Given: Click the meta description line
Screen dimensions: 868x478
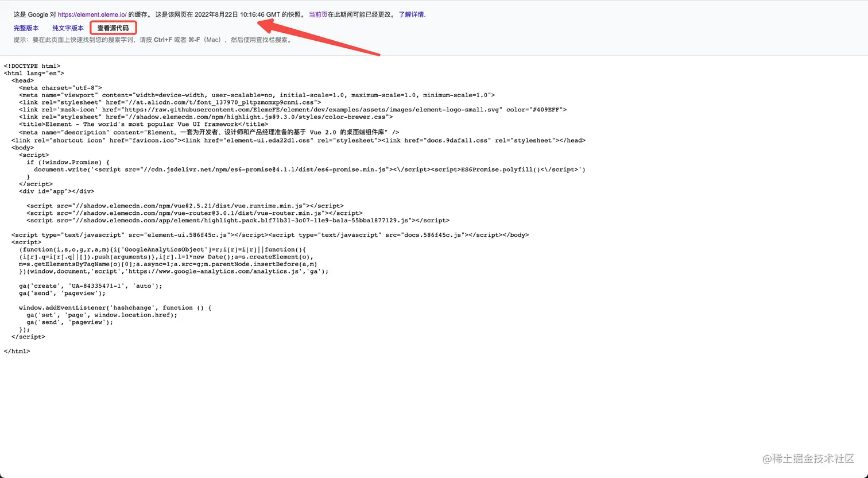Looking at the screenshot, I should click(x=209, y=132).
